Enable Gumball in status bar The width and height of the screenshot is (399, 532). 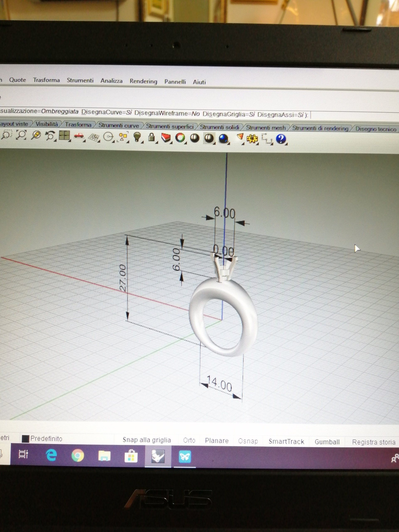[x=327, y=442]
